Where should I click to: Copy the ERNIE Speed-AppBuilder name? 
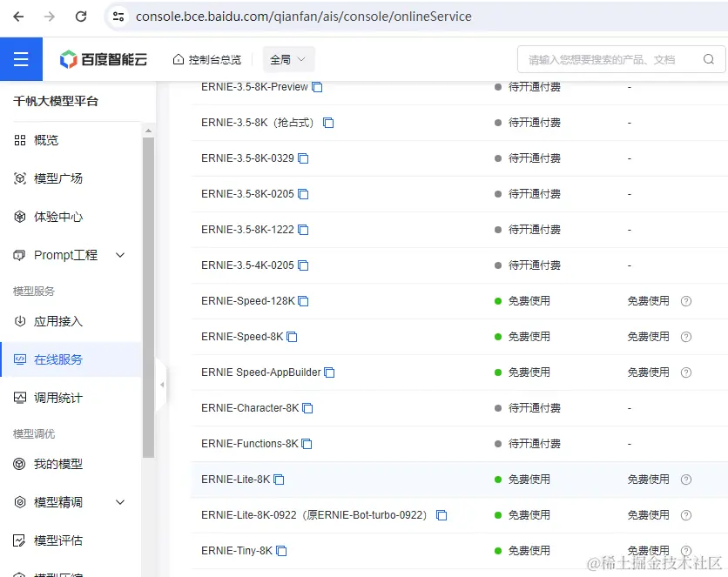(329, 372)
